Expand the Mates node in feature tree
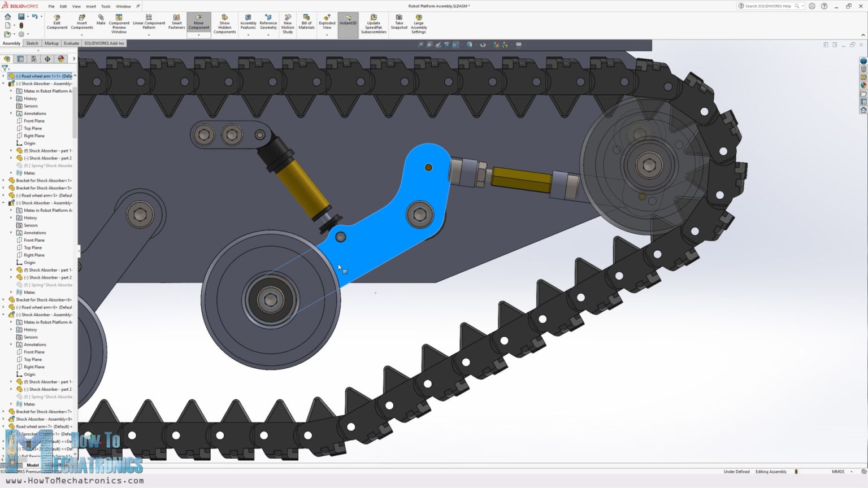This screenshot has height=488, width=868. [x=11, y=173]
